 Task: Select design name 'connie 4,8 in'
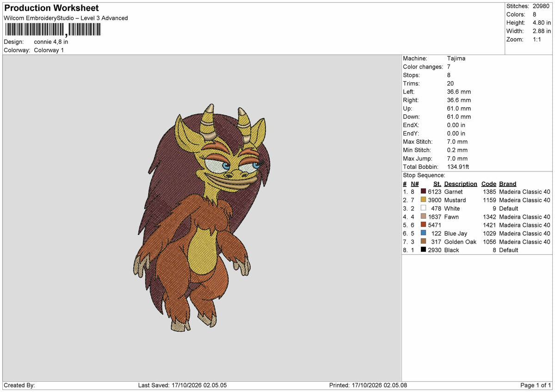pyautogui.click(x=51, y=42)
